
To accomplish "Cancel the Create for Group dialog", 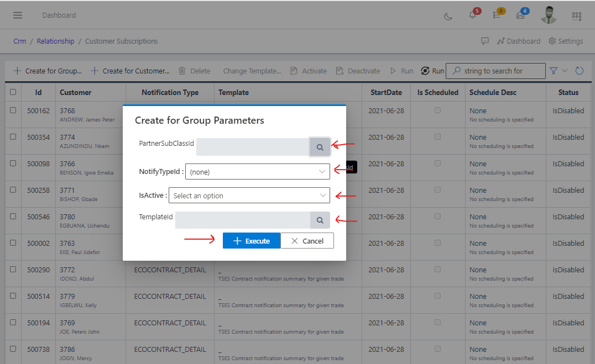I will click(x=307, y=240).
